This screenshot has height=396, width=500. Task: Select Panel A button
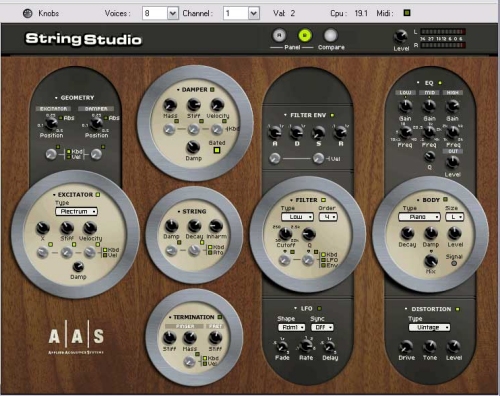pyautogui.click(x=279, y=35)
